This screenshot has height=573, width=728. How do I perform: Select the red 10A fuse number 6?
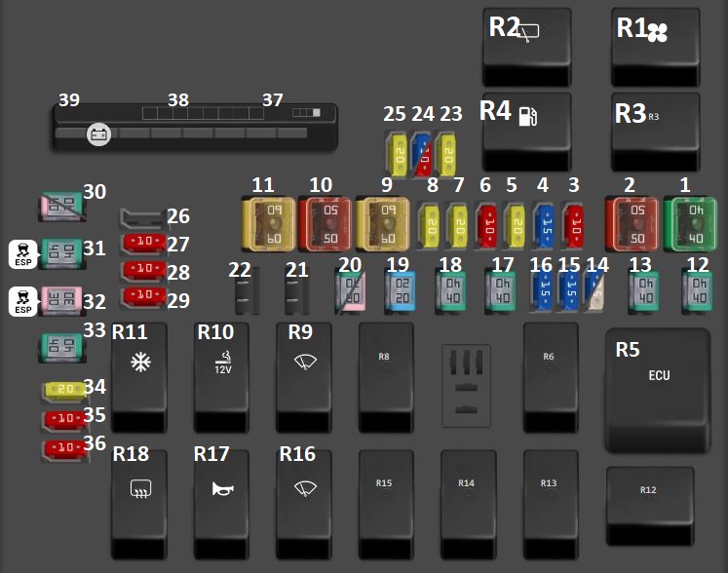[486, 226]
